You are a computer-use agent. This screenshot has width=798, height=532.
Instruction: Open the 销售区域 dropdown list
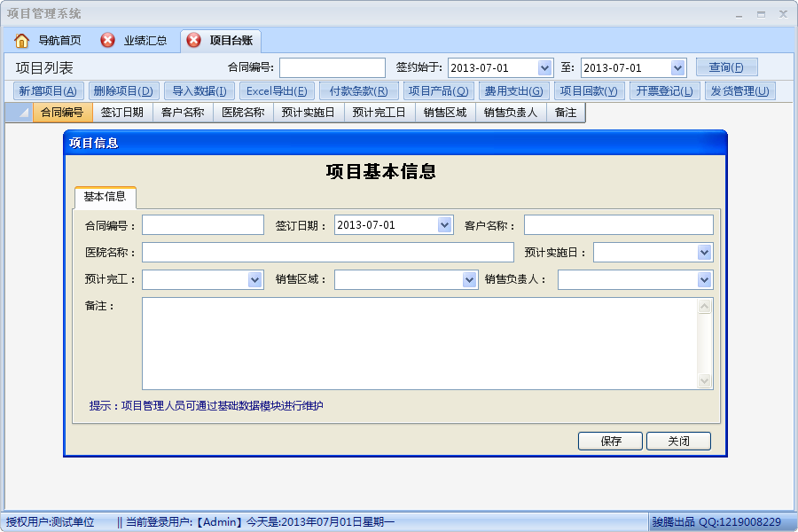(x=470, y=280)
